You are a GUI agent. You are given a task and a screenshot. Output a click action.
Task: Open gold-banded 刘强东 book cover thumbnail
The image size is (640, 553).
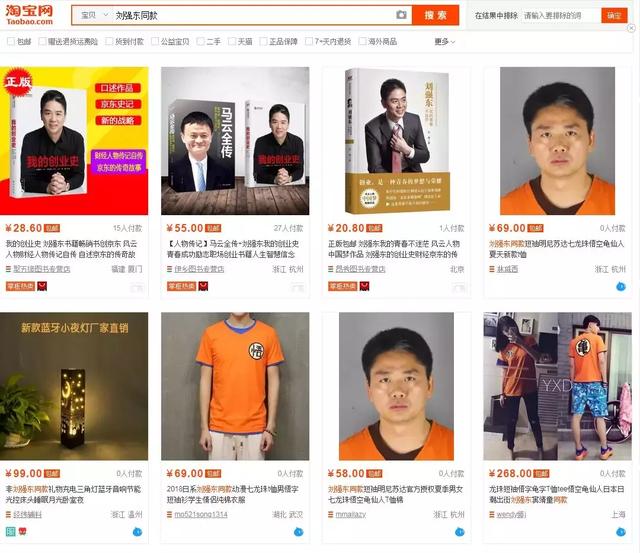coord(396,141)
